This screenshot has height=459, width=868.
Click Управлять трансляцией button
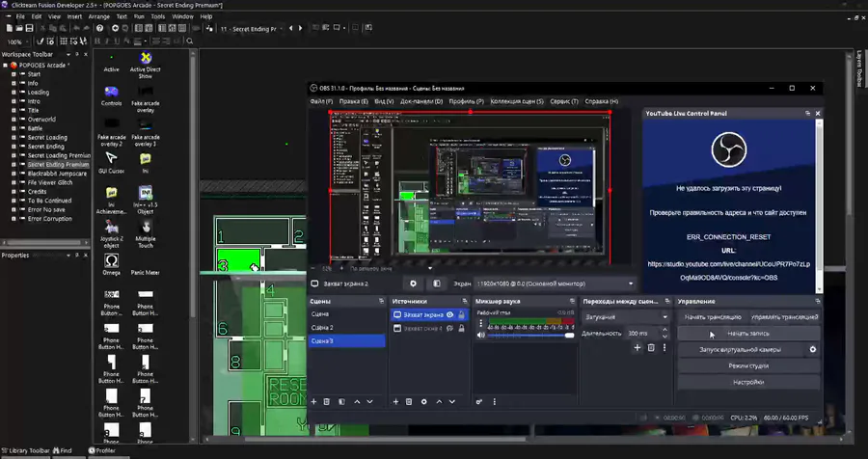784,317
